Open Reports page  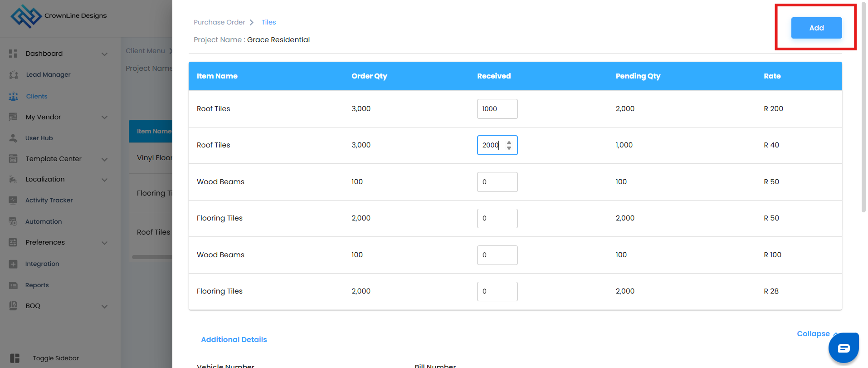[37, 285]
